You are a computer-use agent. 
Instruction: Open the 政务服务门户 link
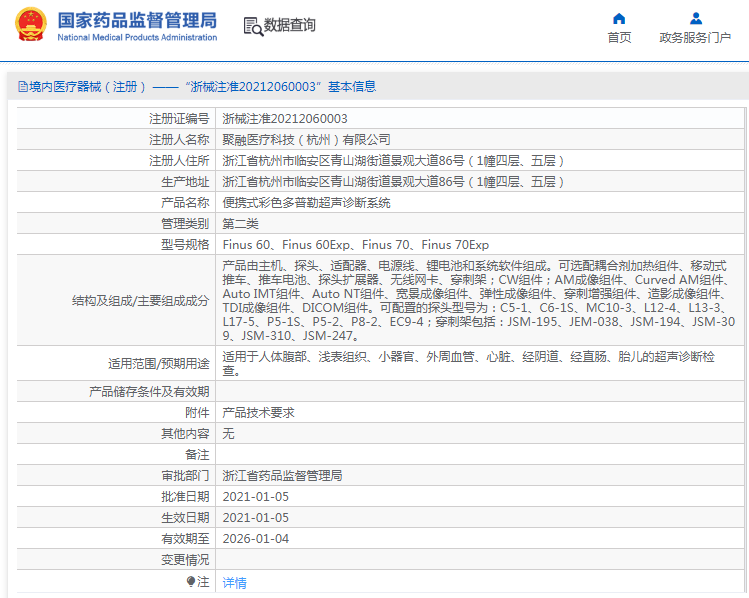(x=695, y=37)
